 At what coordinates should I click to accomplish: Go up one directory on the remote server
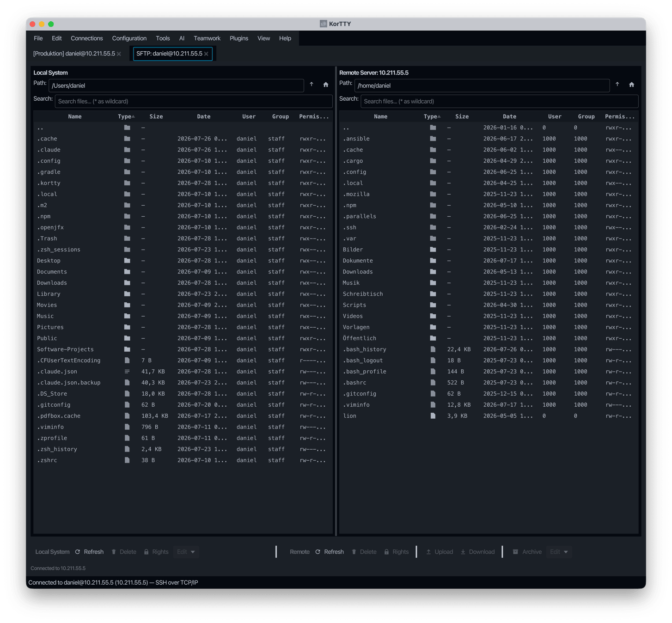pos(617,85)
